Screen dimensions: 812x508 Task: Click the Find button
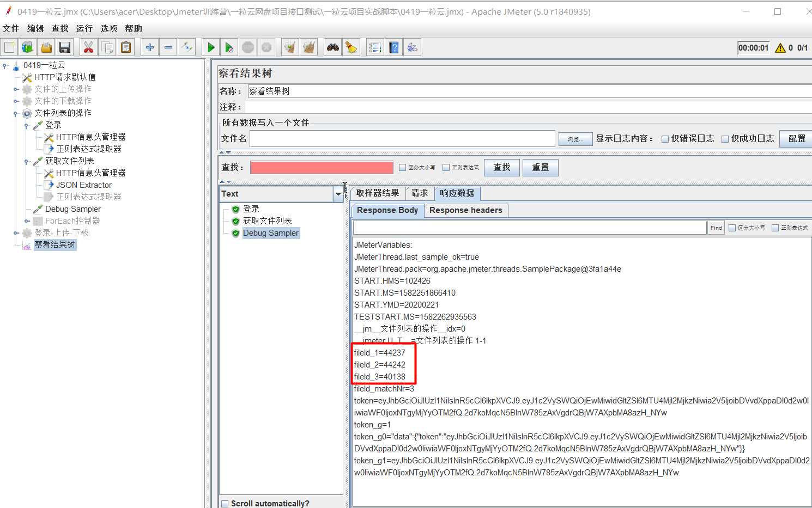716,228
